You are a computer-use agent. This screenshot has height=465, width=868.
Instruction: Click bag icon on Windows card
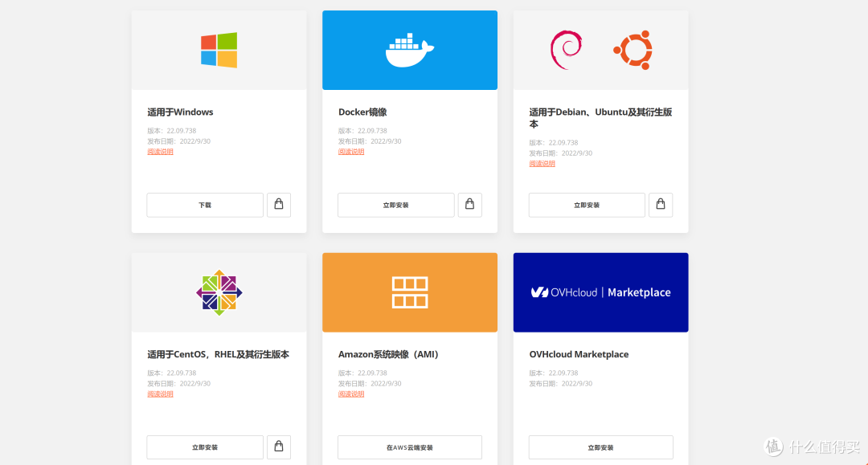coord(279,205)
